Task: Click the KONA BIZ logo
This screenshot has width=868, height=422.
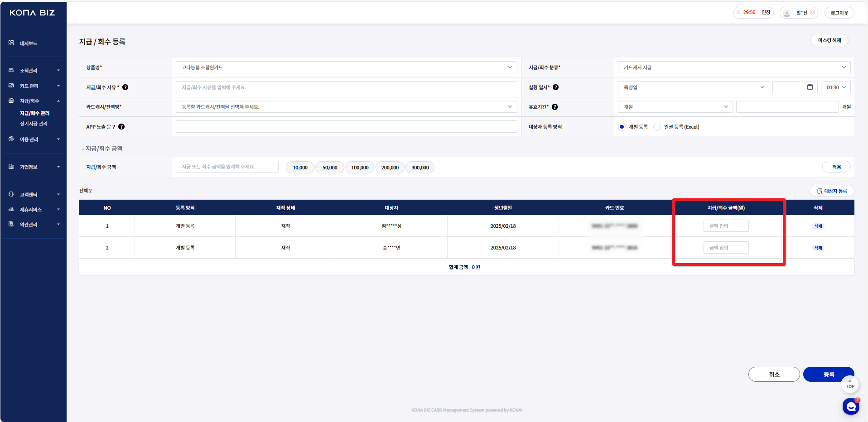Action: coord(32,13)
